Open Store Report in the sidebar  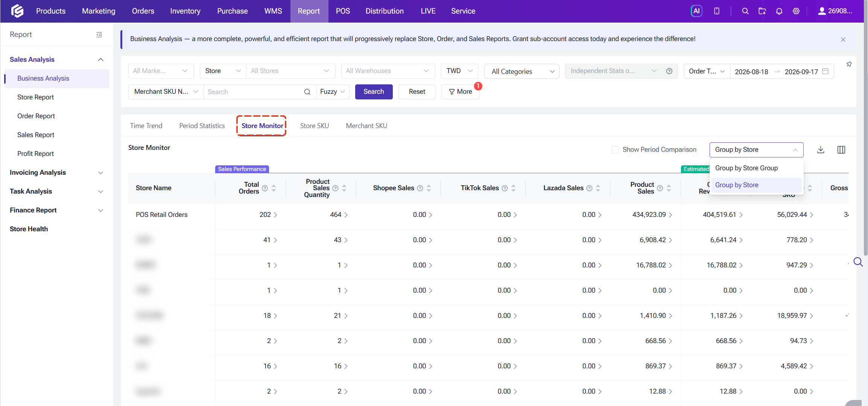36,97
